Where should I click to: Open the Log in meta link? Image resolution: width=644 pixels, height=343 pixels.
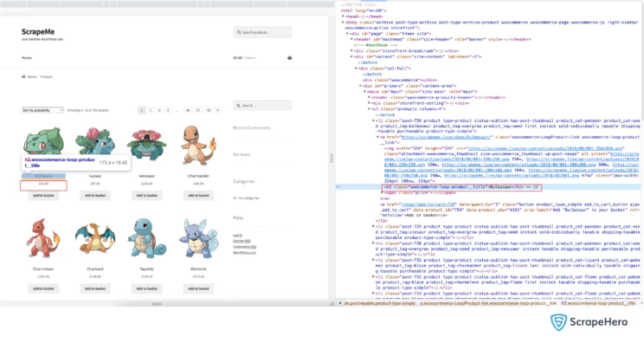pos(237,236)
